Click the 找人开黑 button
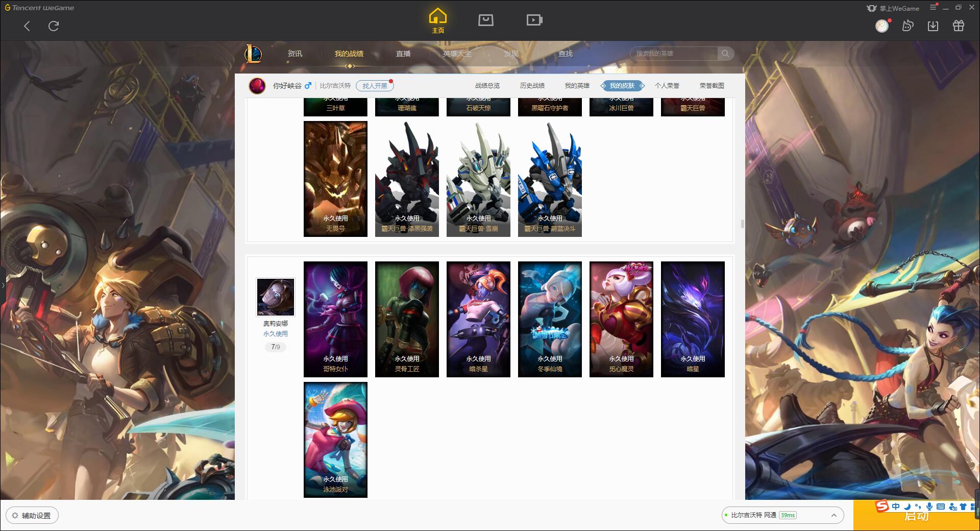The image size is (980, 531). pos(375,86)
